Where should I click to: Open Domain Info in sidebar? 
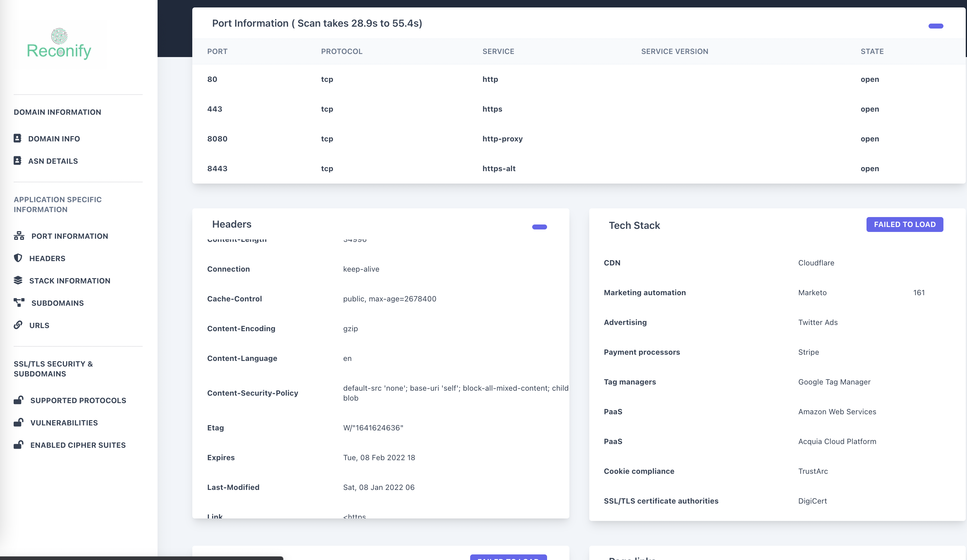click(54, 139)
